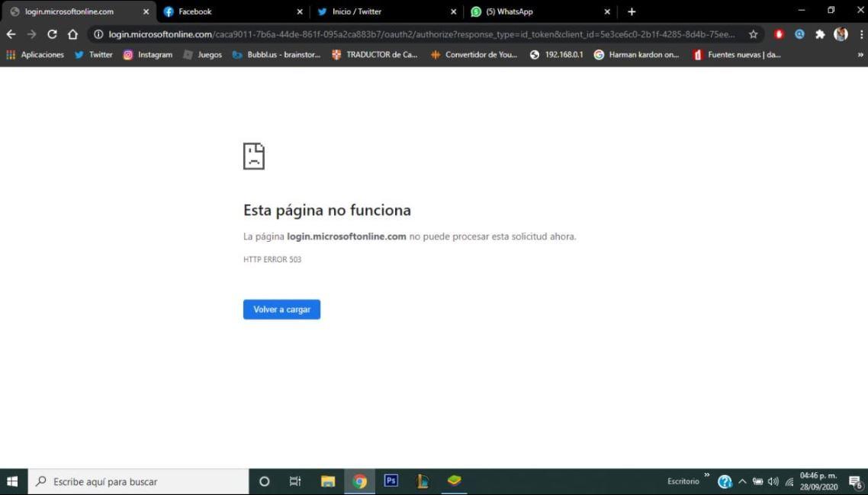Image resolution: width=868 pixels, height=495 pixels.
Task: Click the user profile avatar in Chrome
Action: (x=841, y=34)
